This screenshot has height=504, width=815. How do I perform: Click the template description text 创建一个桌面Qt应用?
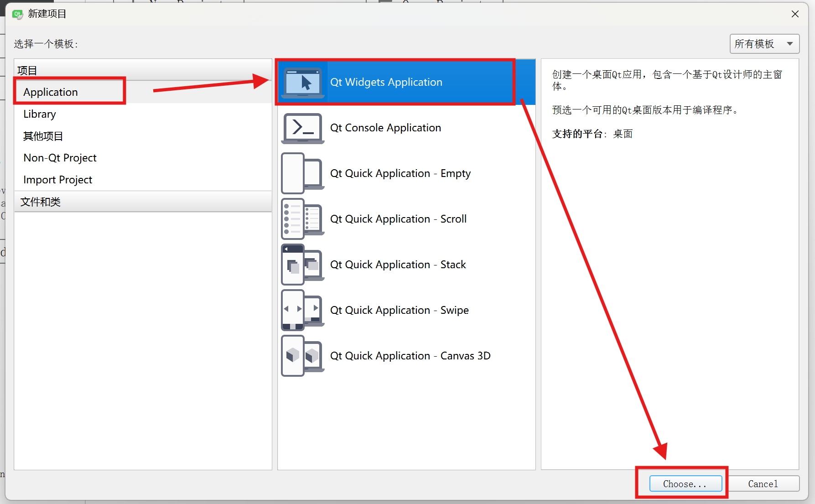coord(667,80)
